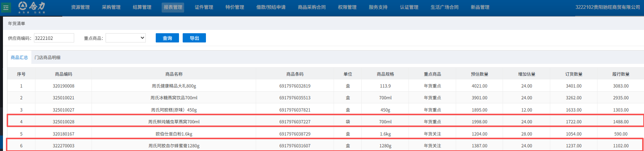Select the 商品汇总 tab

[x=19, y=58]
